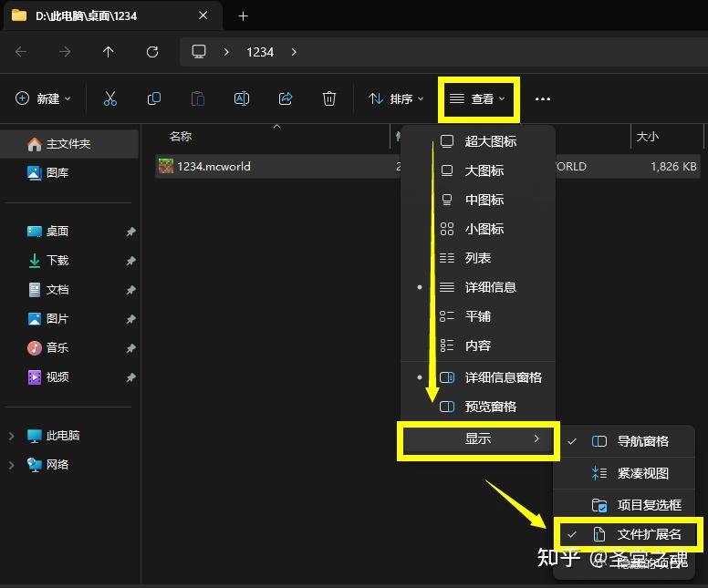This screenshot has height=588, width=708.
Task: Click the Copy icon in toolbar
Action: pyautogui.click(x=154, y=98)
